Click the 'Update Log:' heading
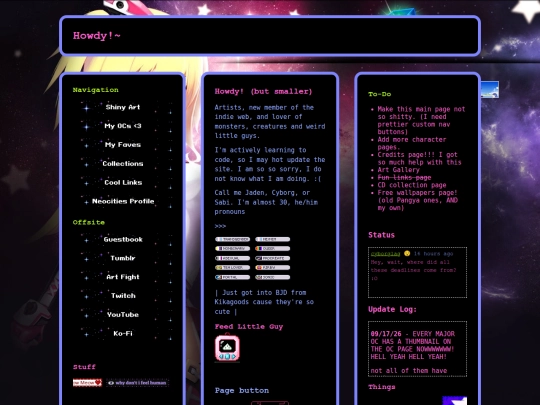540x405 pixels. click(392, 309)
